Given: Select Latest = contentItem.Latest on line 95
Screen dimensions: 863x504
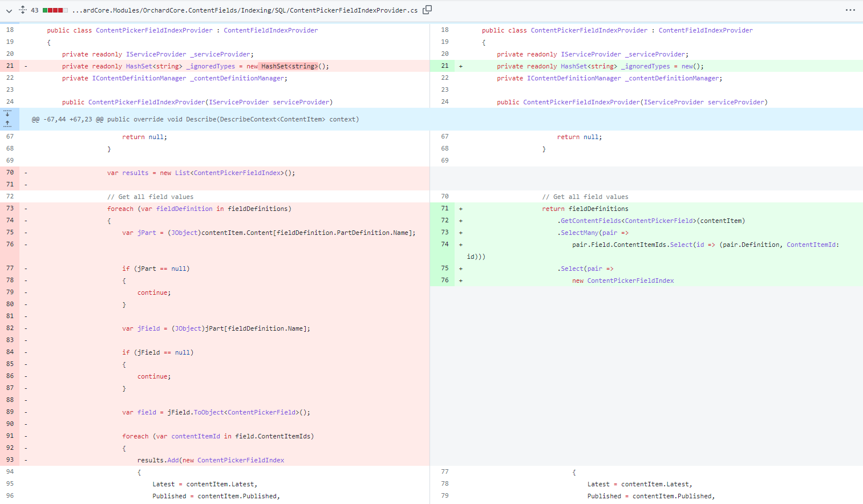Looking at the screenshot, I should [205, 484].
